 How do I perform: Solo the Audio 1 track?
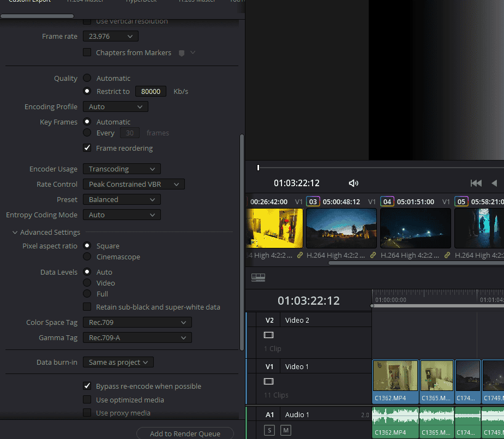269,430
